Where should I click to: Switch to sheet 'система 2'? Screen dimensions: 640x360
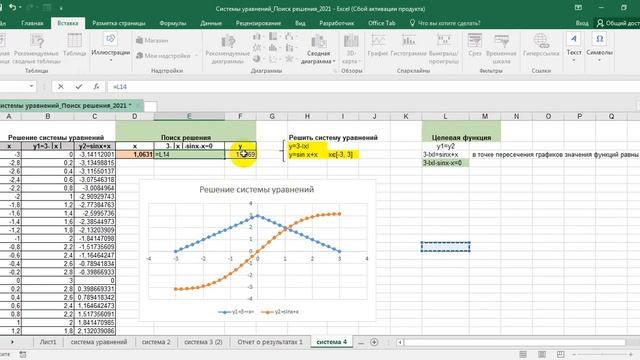pos(156,342)
